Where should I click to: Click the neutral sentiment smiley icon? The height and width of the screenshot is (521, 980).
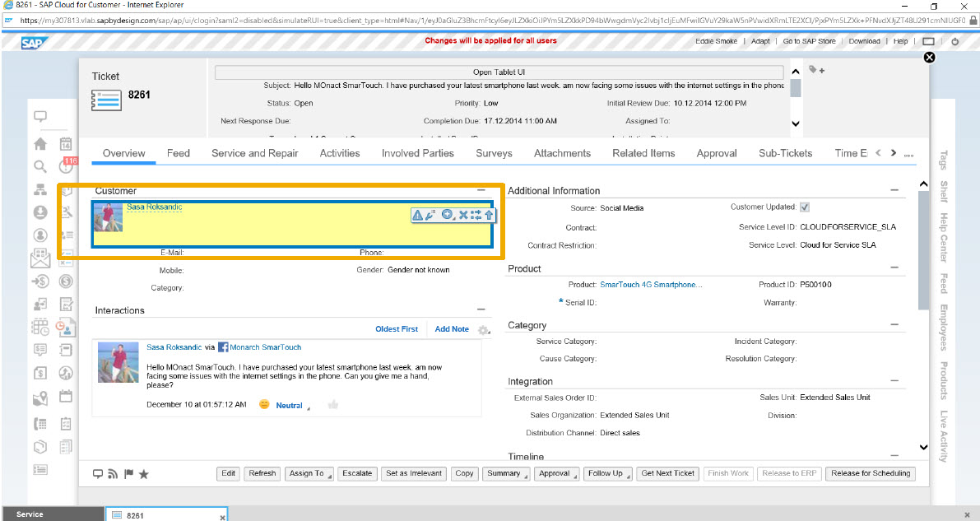tap(264, 405)
